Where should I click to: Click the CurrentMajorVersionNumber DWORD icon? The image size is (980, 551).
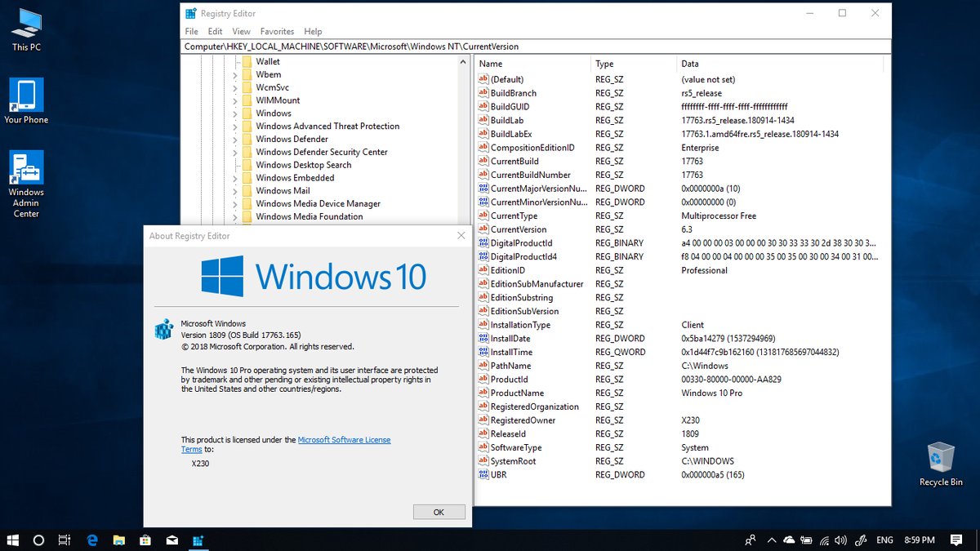coord(483,189)
